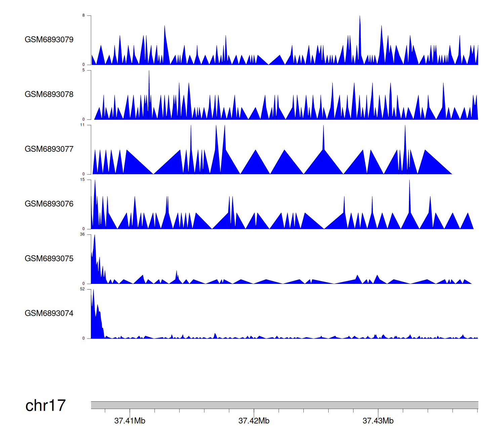Click the GSM6893075 track name
This screenshot has height=444, width=504.
click(49, 259)
